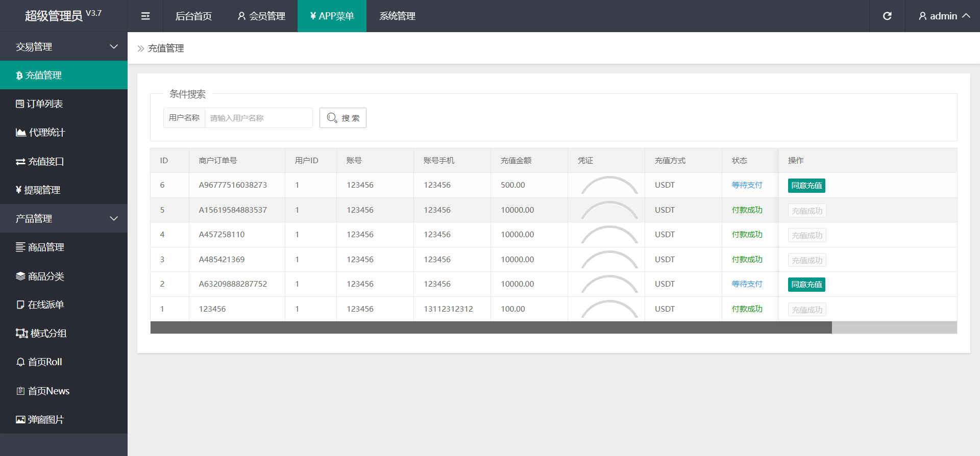Open the 凭证 thumbnail for order 5
The image size is (980, 456).
coord(609,210)
